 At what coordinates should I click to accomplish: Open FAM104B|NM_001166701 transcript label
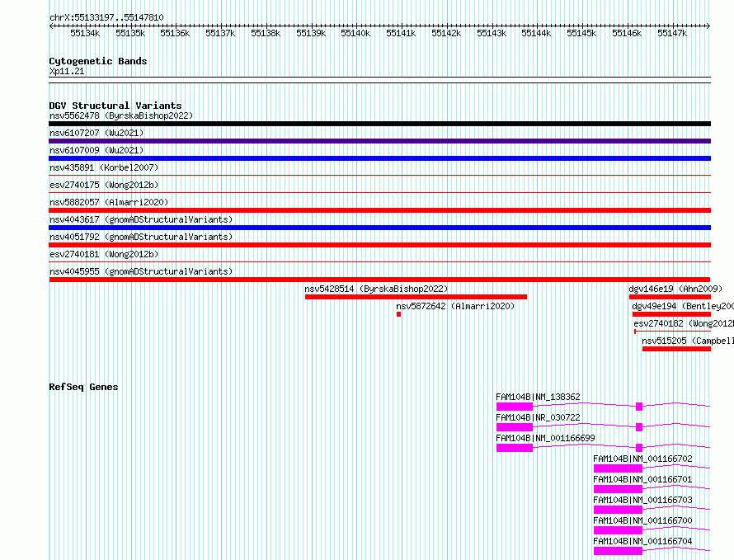click(x=642, y=479)
